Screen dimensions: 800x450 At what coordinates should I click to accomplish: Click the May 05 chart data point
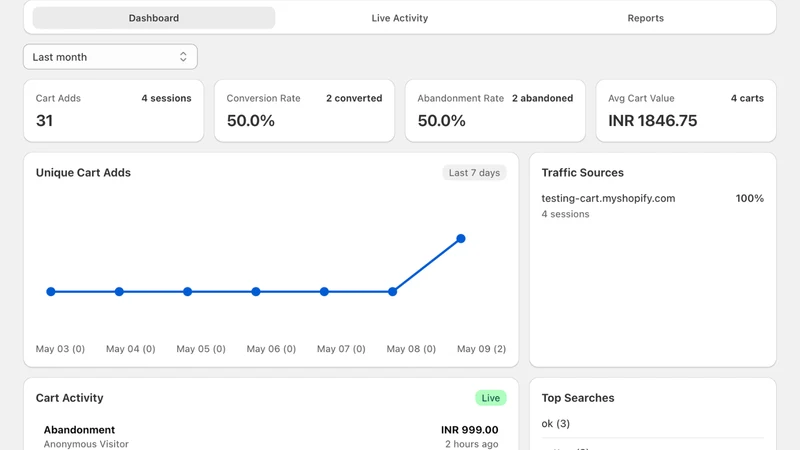coord(187,292)
